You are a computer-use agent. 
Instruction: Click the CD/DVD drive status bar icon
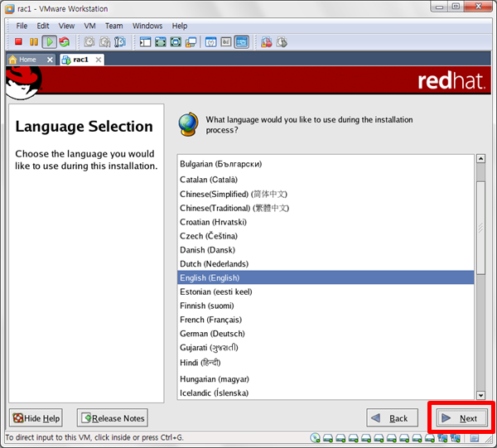tap(315, 438)
